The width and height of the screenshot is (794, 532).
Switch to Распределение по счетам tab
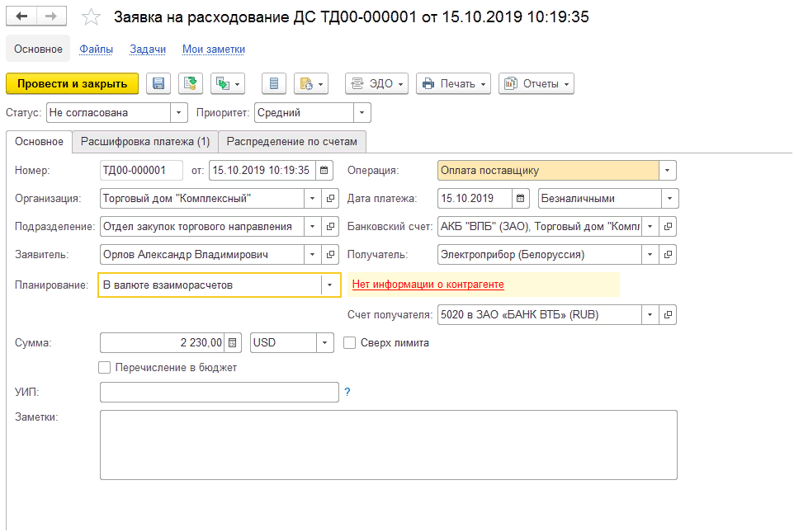pos(292,142)
